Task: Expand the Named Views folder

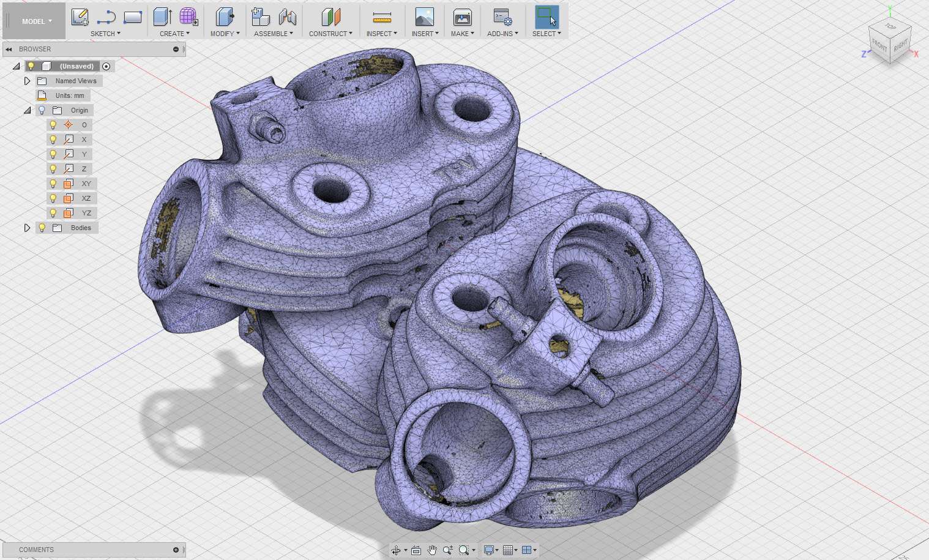Action: tap(27, 81)
